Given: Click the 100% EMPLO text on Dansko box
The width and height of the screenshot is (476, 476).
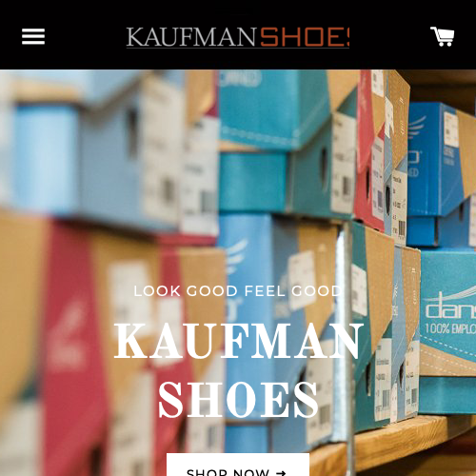Looking at the screenshot, I should click(x=450, y=328).
